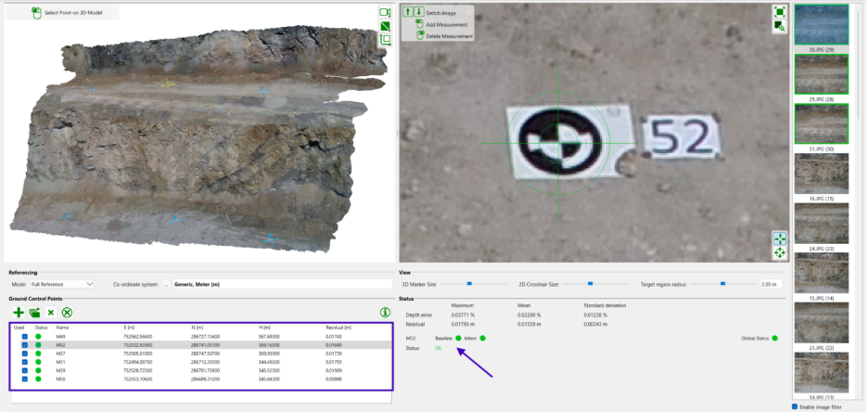Click the import control points folder icon
The image size is (868, 412).
(34, 314)
